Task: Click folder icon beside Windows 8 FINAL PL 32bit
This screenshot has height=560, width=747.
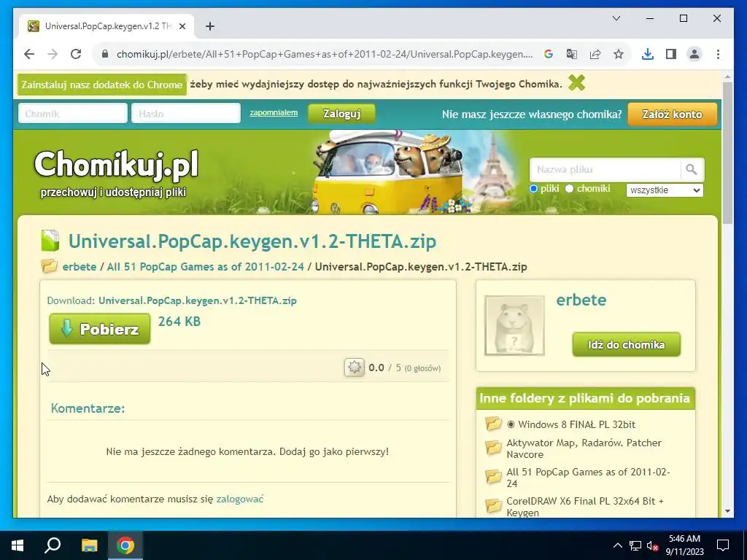Action: click(494, 423)
